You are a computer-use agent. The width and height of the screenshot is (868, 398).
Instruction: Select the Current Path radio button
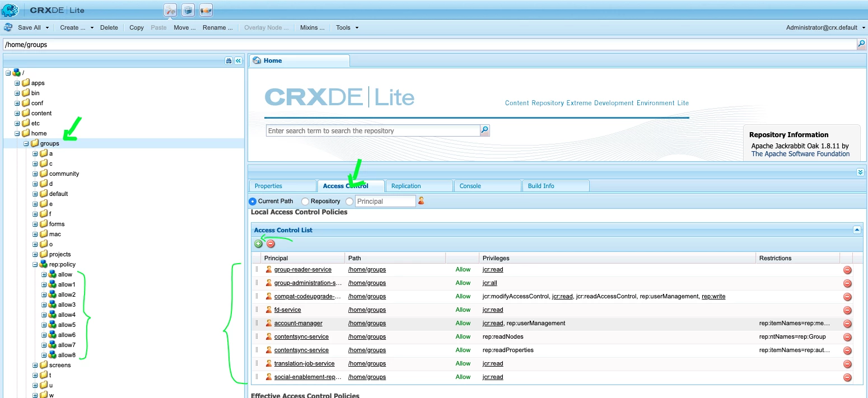click(252, 201)
